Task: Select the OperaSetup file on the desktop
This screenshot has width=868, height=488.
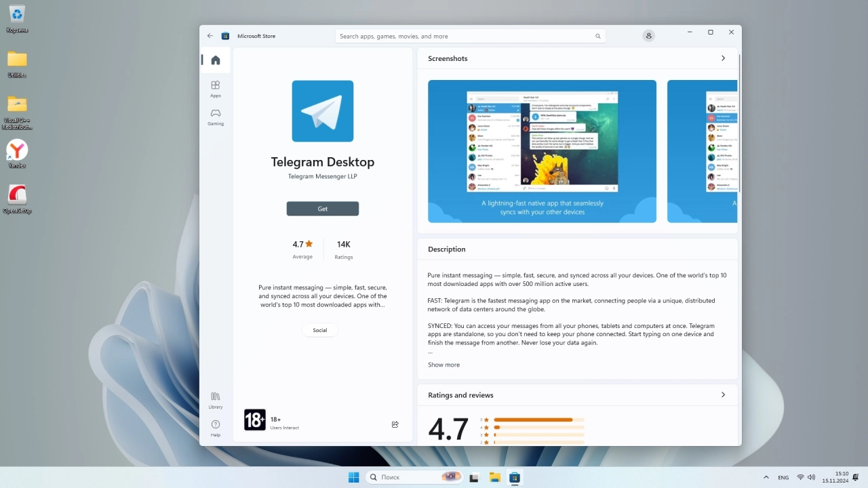Action: (17, 199)
